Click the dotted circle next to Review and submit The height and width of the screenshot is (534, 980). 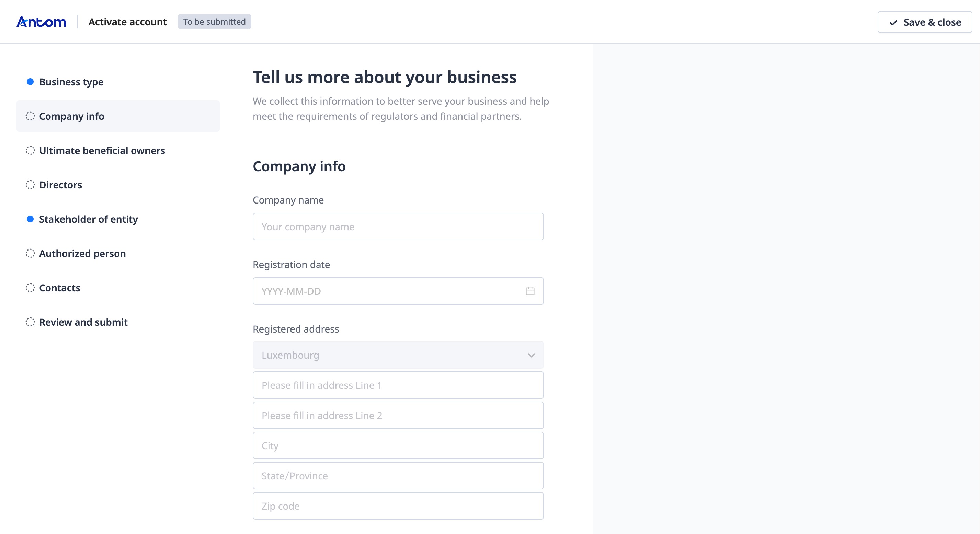[31, 322]
